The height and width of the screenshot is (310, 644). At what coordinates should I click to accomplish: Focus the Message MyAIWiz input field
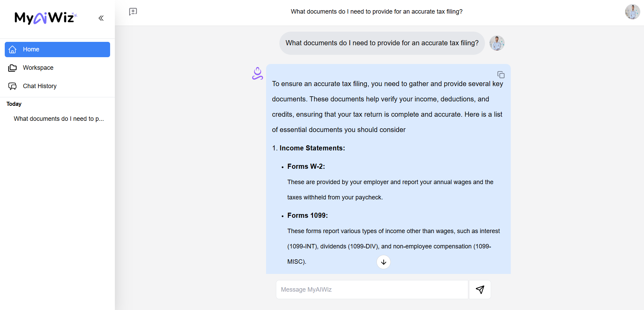[372, 290]
